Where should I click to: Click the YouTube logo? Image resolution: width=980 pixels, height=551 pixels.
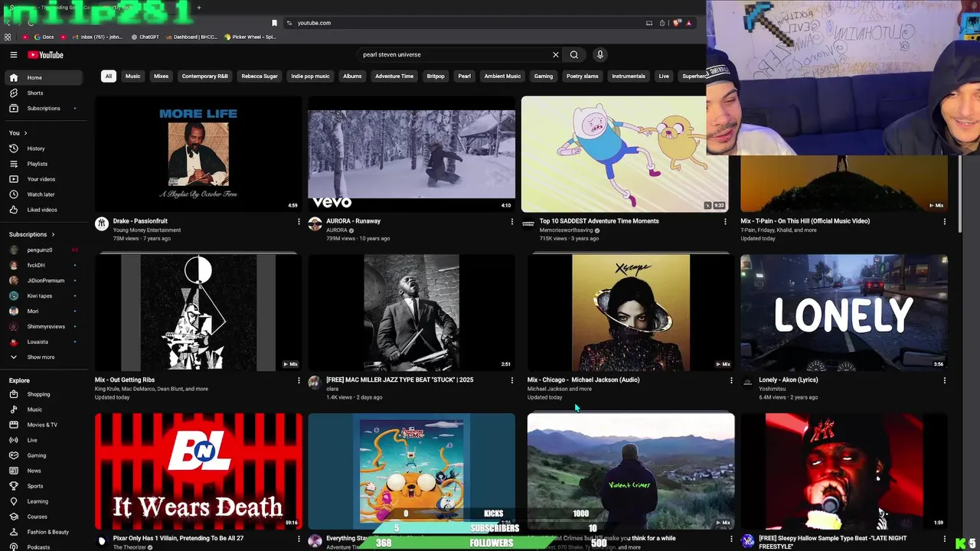tap(45, 55)
